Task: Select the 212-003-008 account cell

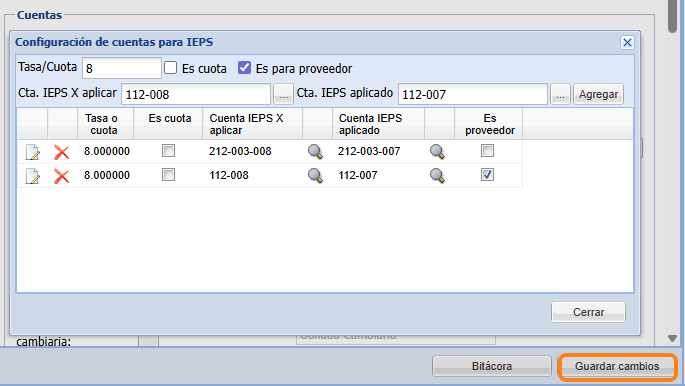Action: point(240,151)
